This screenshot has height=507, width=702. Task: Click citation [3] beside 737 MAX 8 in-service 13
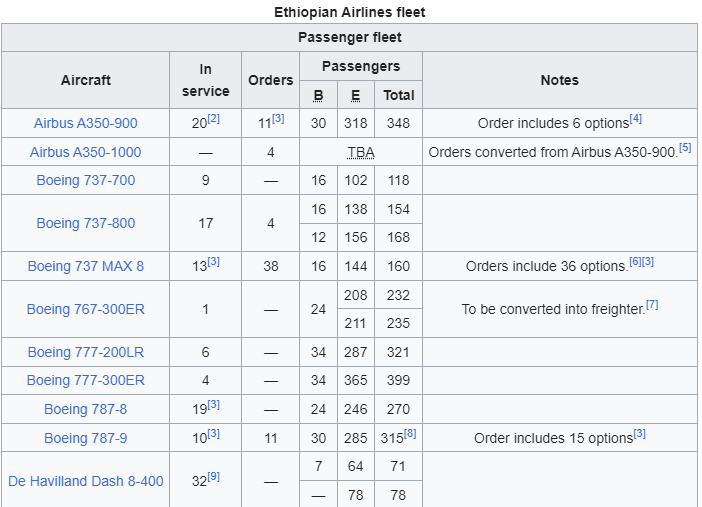click(x=214, y=262)
